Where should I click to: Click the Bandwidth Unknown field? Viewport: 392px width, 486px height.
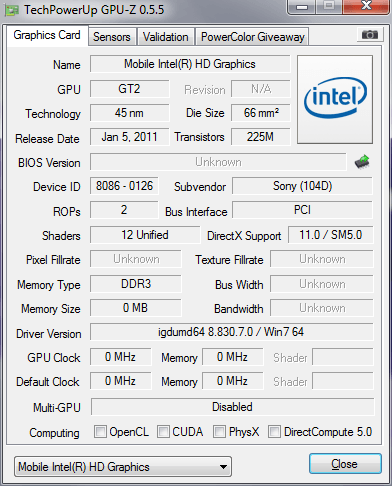pos(322,308)
